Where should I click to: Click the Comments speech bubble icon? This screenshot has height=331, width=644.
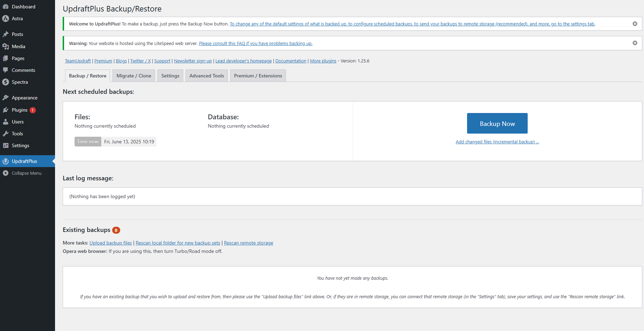[x=6, y=70]
